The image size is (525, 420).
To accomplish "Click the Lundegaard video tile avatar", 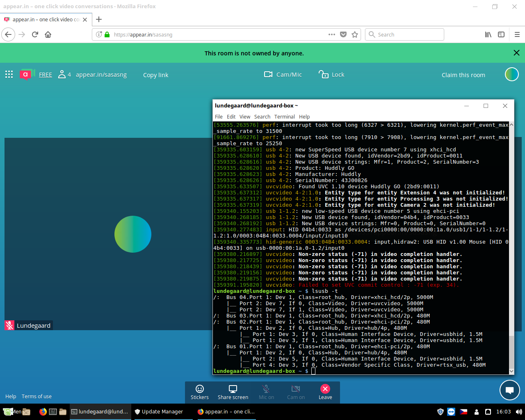I will 133,234.
